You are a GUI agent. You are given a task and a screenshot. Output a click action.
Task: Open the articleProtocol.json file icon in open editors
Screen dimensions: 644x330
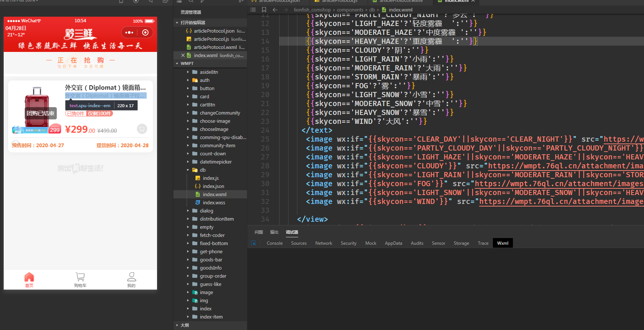click(189, 31)
